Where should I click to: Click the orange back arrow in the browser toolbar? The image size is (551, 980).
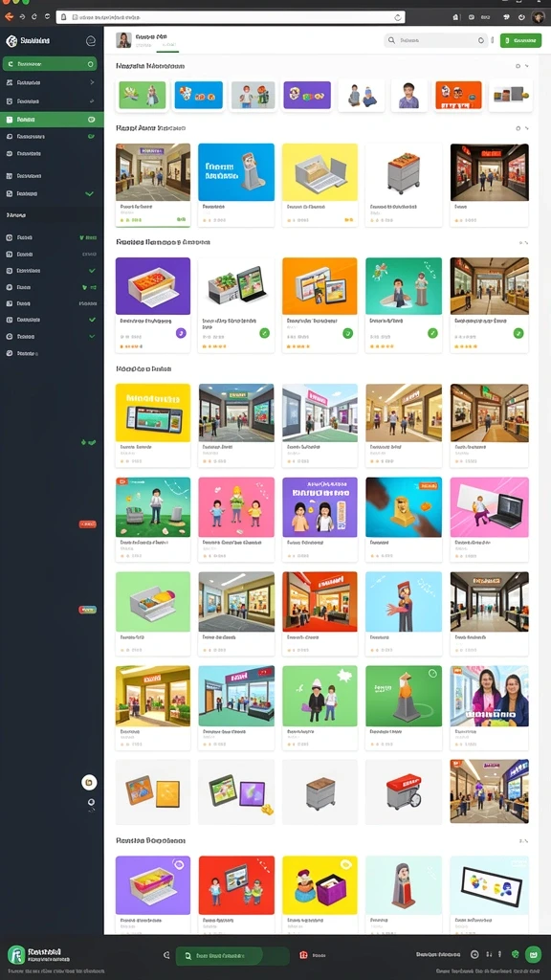point(9,17)
